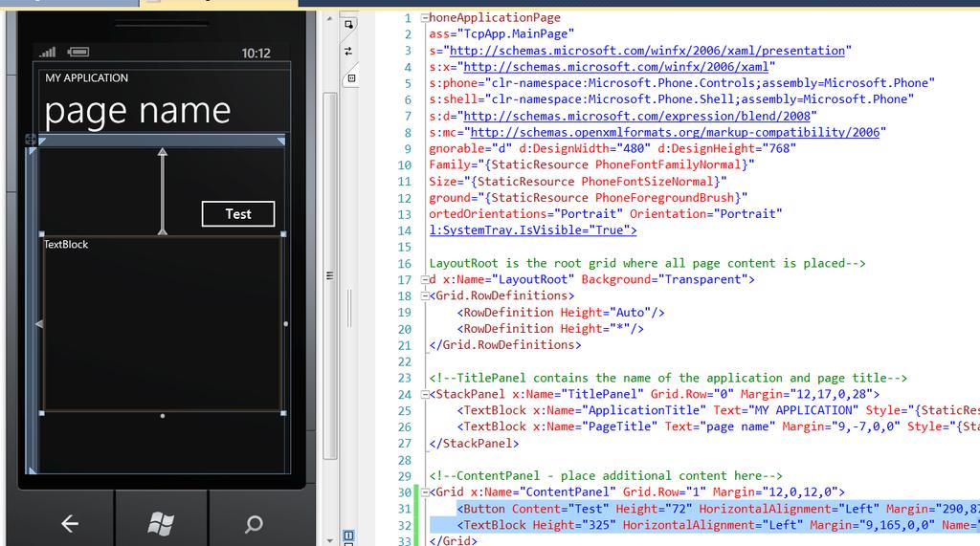The image size is (980, 546).
Task: Click the phone Back arrow button
Action: point(69,523)
